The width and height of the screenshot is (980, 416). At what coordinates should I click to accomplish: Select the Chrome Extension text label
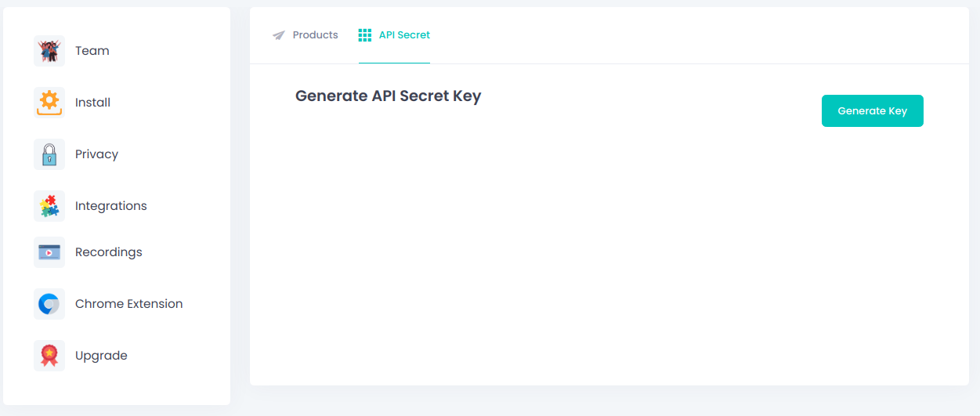[129, 304]
